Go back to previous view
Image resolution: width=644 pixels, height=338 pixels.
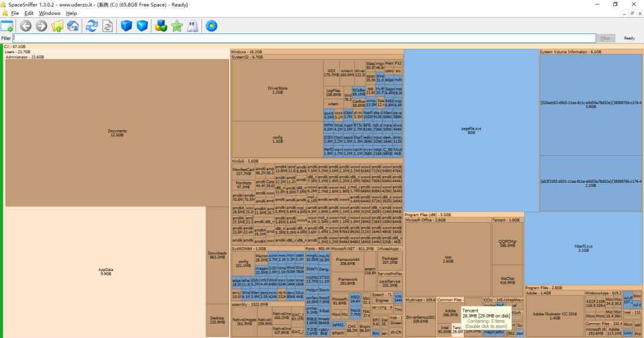pos(26,26)
